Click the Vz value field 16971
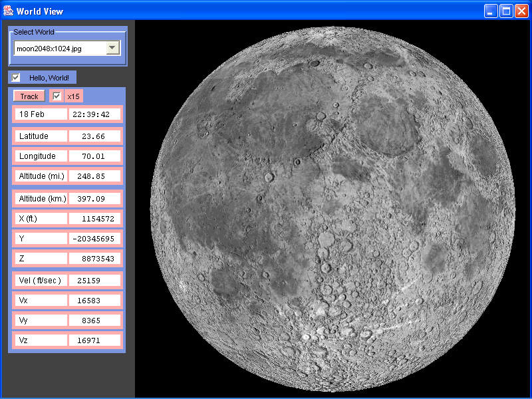532x399 pixels. click(94, 340)
